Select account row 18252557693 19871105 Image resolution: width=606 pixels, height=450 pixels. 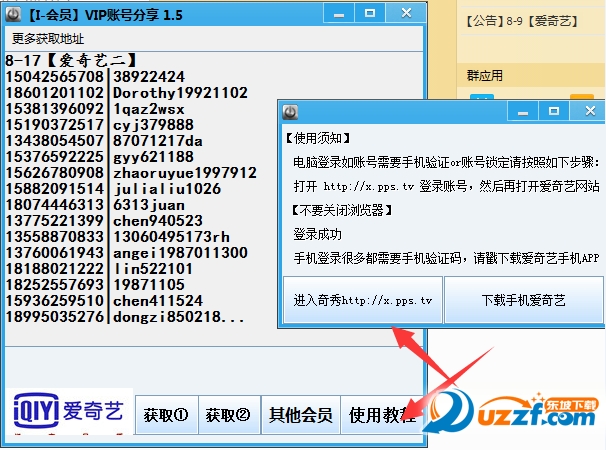pyautogui.click(x=95, y=285)
